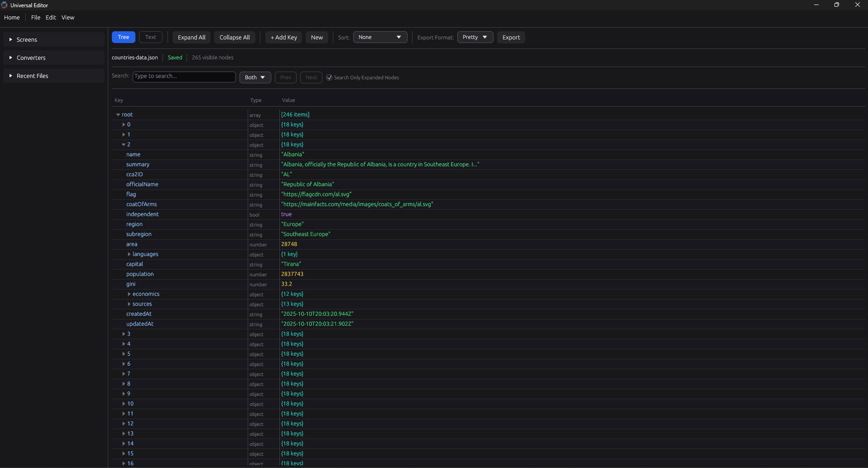Click the countries-data.json file name
This screenshot has height=468, width=868.
coord(135,58)
